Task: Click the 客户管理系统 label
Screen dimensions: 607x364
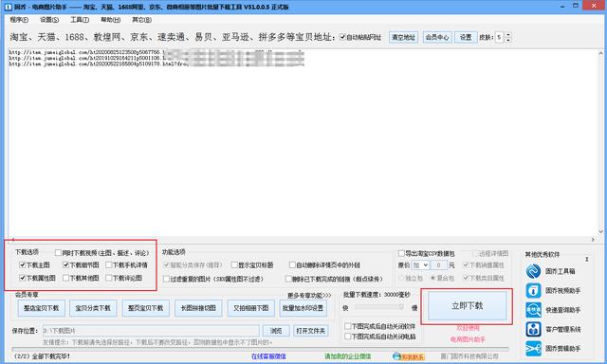Action: 562,329
